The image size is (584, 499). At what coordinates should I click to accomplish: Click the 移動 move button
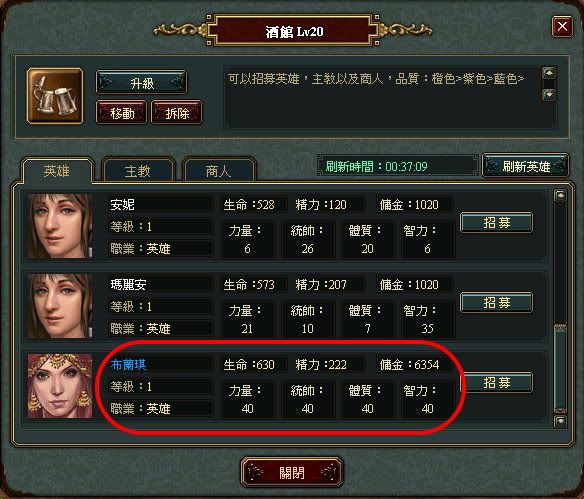[122, 113]
